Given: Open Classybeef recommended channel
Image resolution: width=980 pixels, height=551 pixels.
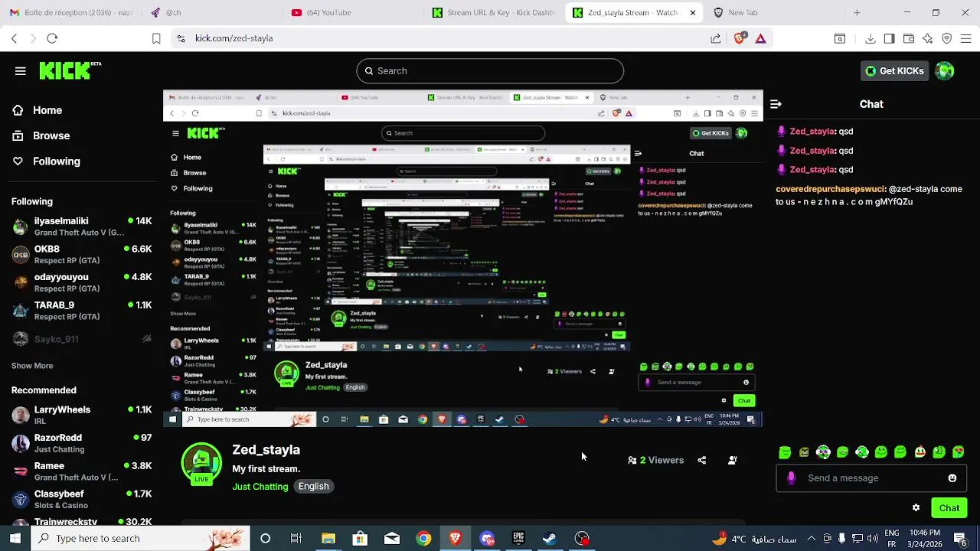Looking at the screenshot, I should 81,499.
